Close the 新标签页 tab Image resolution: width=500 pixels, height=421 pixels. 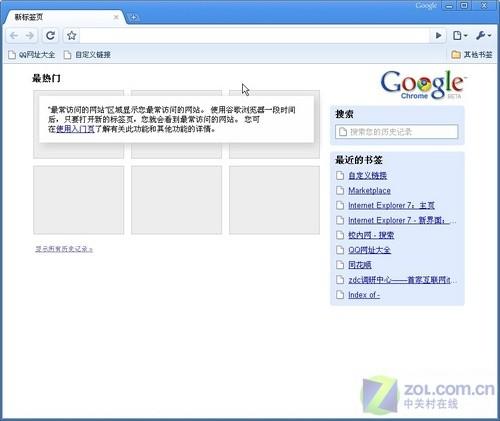116,17
